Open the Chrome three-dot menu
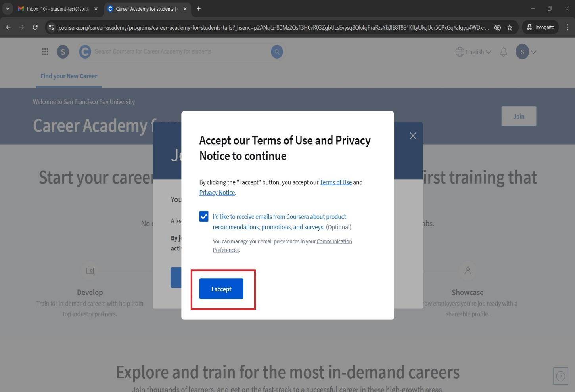The height and width of the screenshot is (392, 575). tap(567, 27)
